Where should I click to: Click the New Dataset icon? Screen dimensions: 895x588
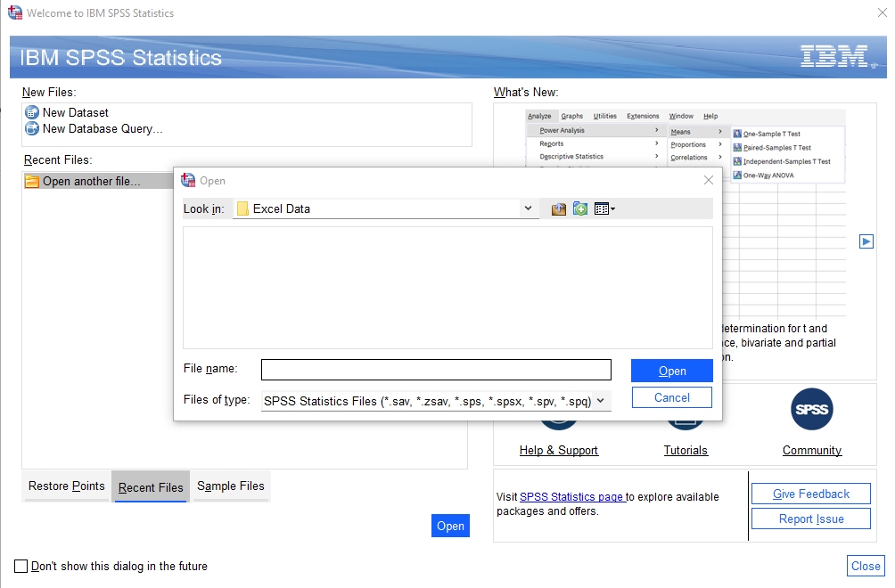pos(32,113)
